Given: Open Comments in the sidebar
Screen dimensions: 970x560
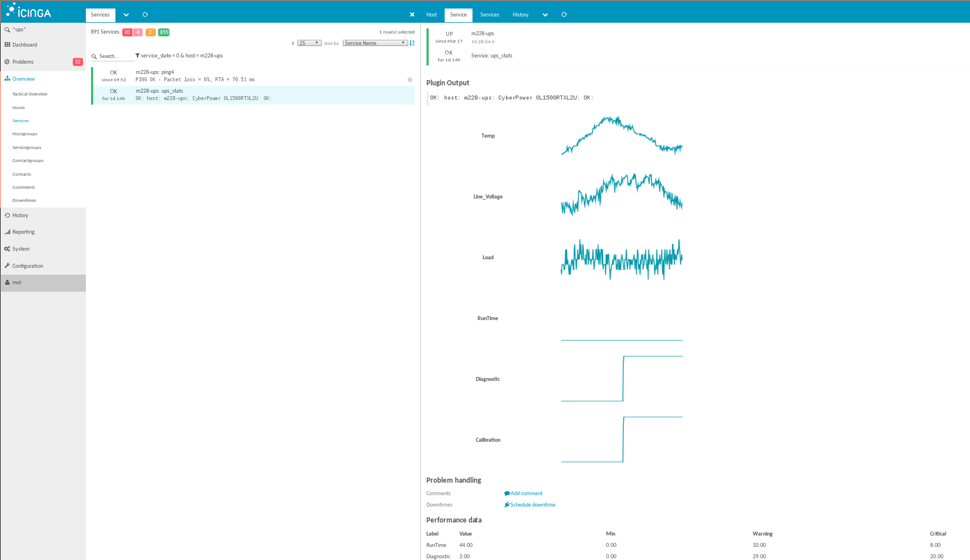Looking at the screenshot, I should click(24, 188).
